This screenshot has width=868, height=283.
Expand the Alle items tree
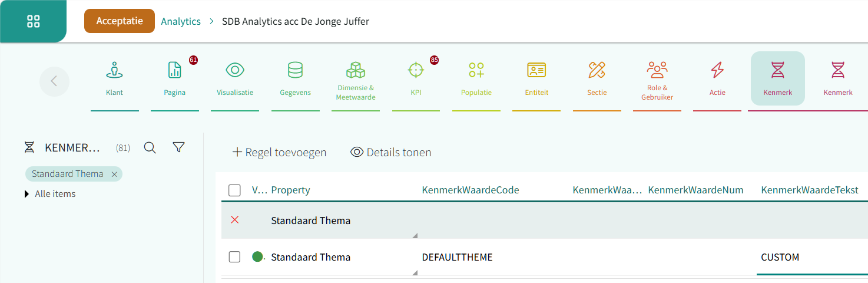point(27,194)
